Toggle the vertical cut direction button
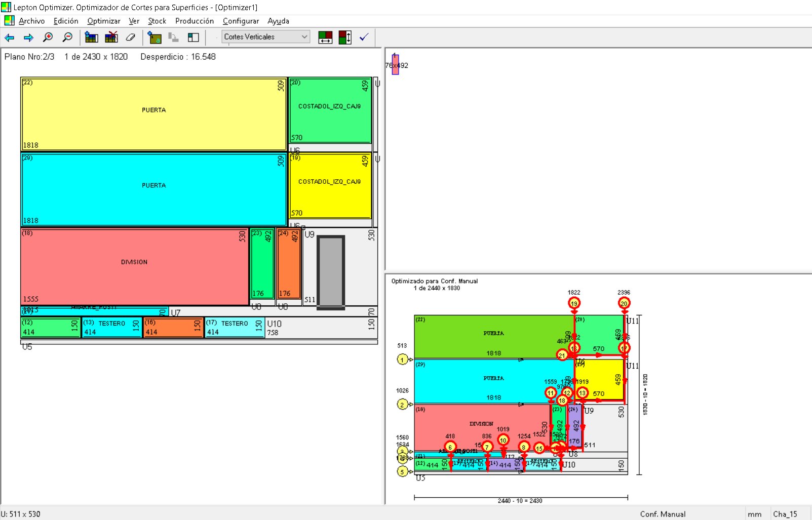This screenshot has width=812, height=520. [345, 37]
